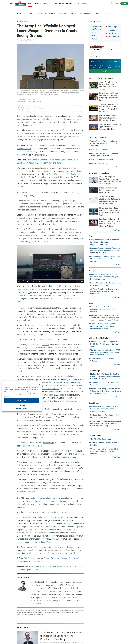The height and width of the screenshot is (644, 138).
Task: Expand View More under Latest Benefits Info
Action: [117, 167]
